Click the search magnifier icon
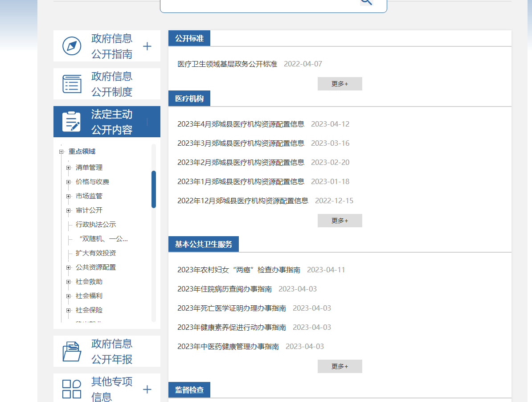Image resolution: width=532 pixels, height=402 pixels. tap(367, 2)
